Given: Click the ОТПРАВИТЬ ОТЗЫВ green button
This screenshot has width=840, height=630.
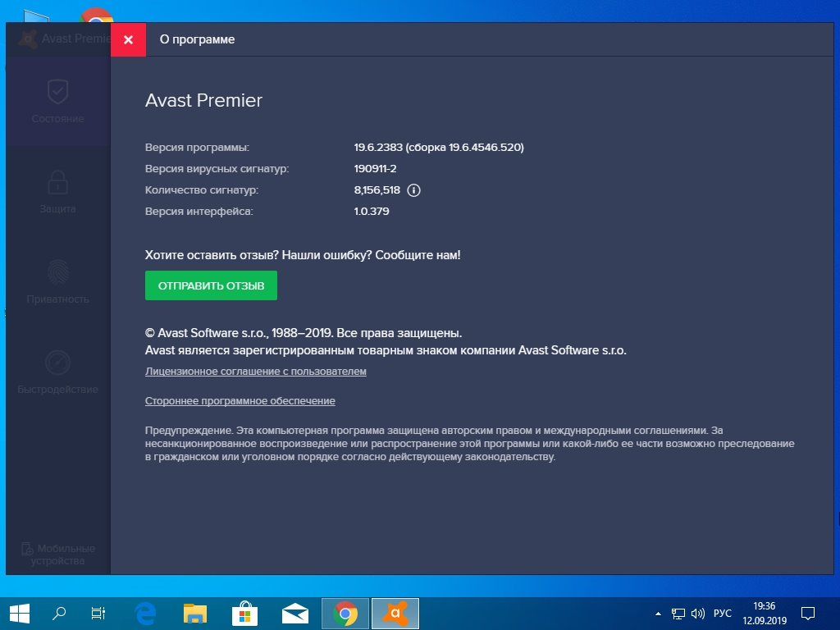Looking at the screenshot, I should (x=211, y=285).
